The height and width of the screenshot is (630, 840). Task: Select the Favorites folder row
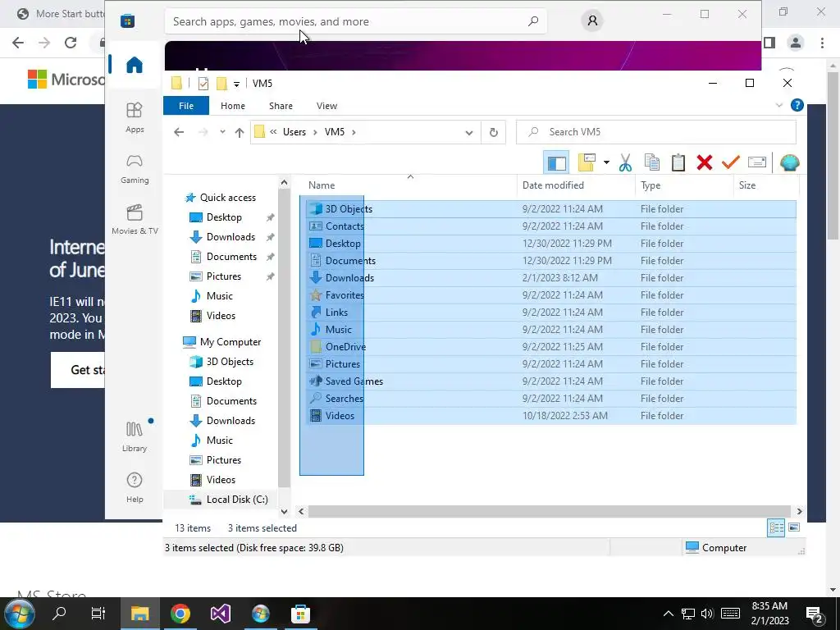(x=551, y=295)
